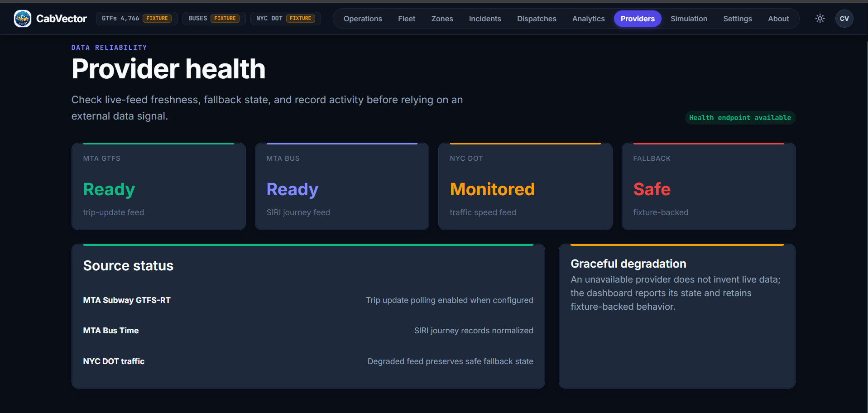868x413 pixels.
Task: Click the BUSES fixture status chip
Action: [214, 19]
